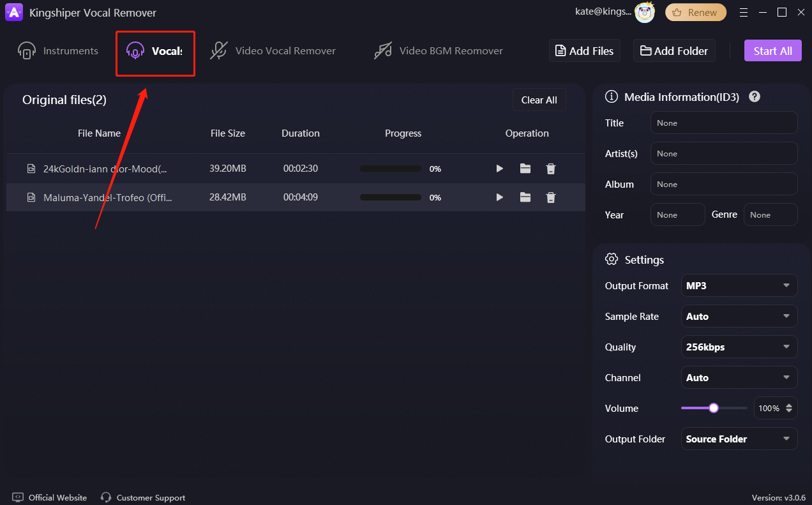Click the user avatar icon

pos(645,12)
